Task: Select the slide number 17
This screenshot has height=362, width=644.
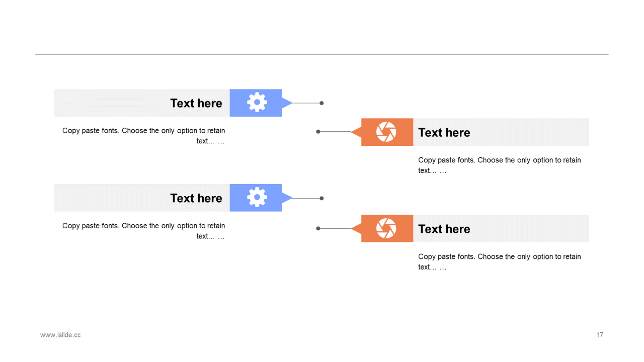Action: click(600, 335)
